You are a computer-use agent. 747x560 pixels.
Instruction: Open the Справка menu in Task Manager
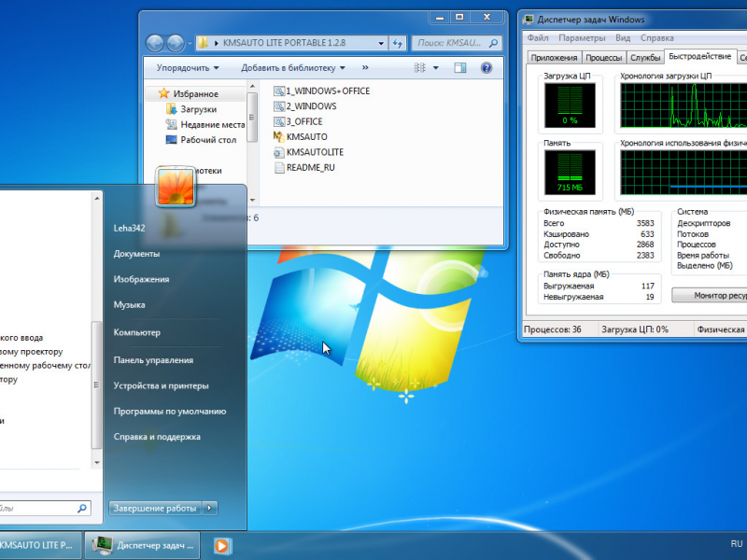click(656, 38)
